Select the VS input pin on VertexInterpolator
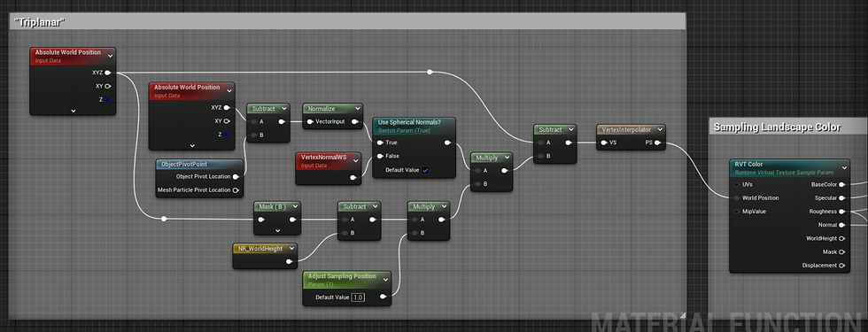Screen dimensions: 868x332 click(x=604, y=143)
